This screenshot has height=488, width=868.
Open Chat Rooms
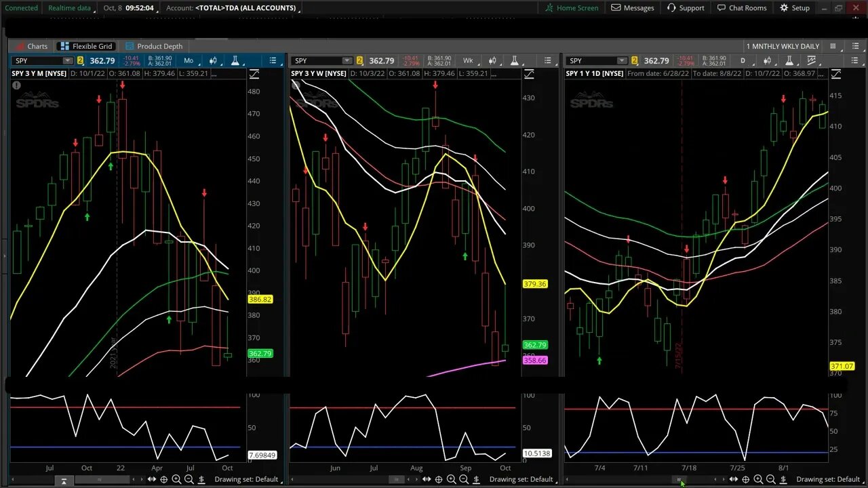742,8
